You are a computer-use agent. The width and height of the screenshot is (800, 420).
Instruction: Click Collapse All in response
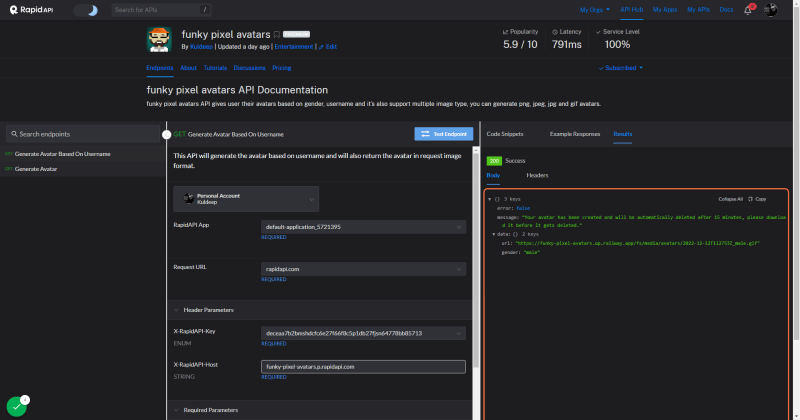point(731,199)
